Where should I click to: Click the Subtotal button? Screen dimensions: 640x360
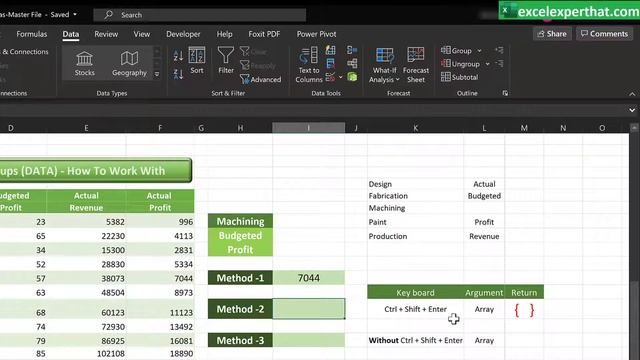click(460, 77)
